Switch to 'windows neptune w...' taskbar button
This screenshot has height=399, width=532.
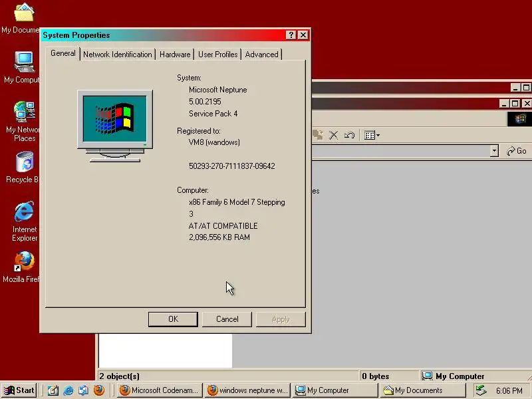[247, 390]
